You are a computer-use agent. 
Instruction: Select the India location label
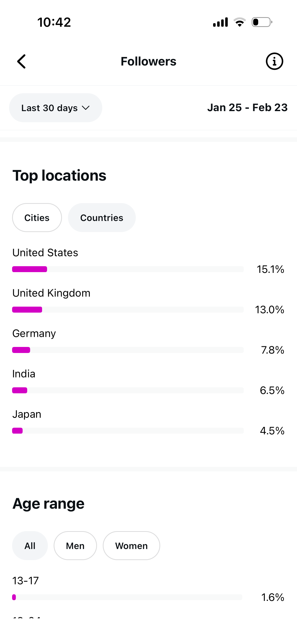24,374
